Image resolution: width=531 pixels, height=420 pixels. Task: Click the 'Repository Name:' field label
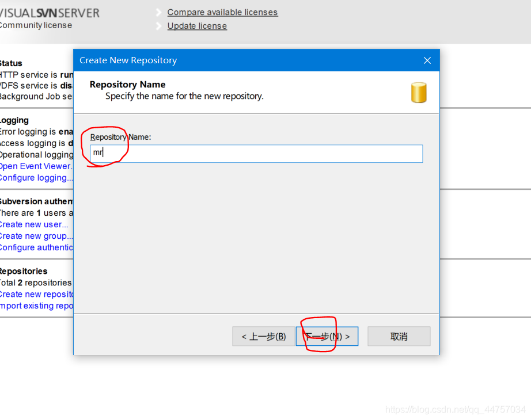click(120, 137)
